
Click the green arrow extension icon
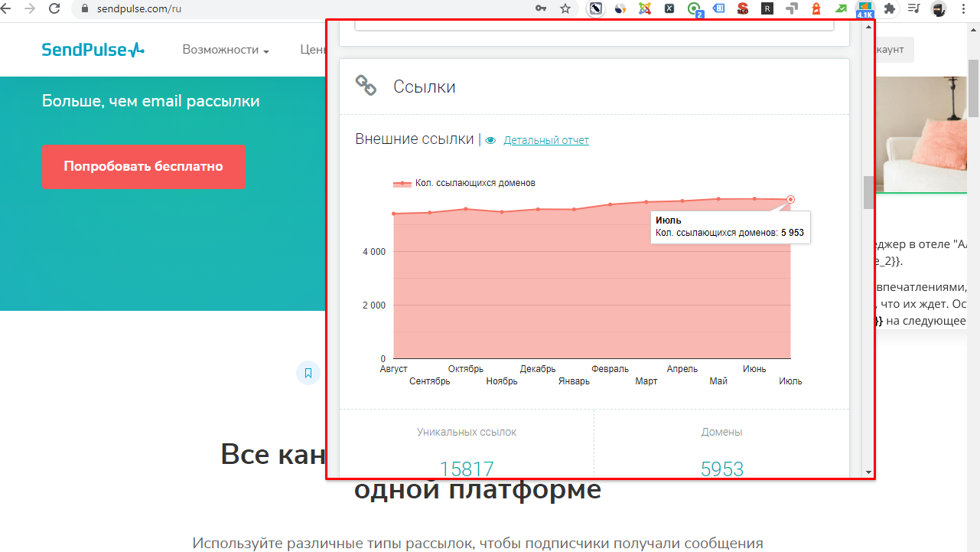pyautogui.click(x=841, y=9)
